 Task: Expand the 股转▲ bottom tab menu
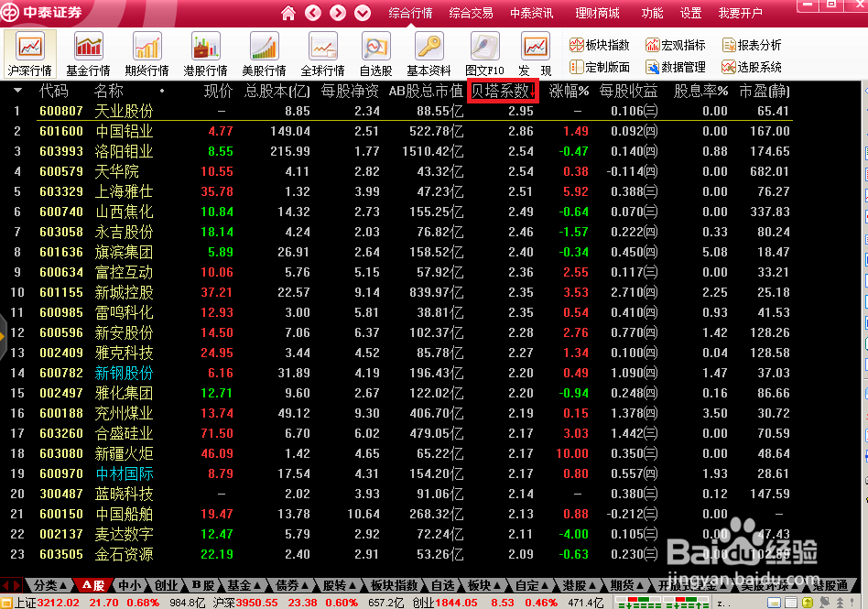click(x=340, y=585)
